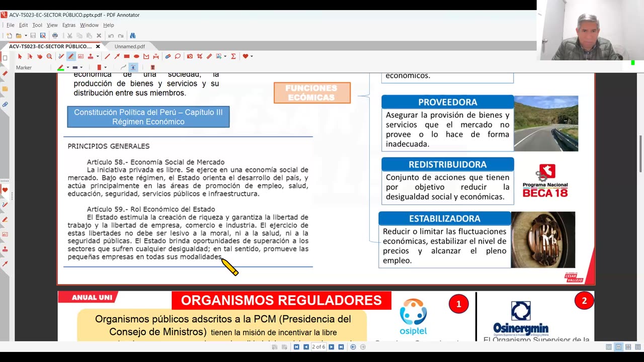The width and height of the screenshot is (644, 362).
Task: Click the Insert image icon
Action: tap(219, 56)
